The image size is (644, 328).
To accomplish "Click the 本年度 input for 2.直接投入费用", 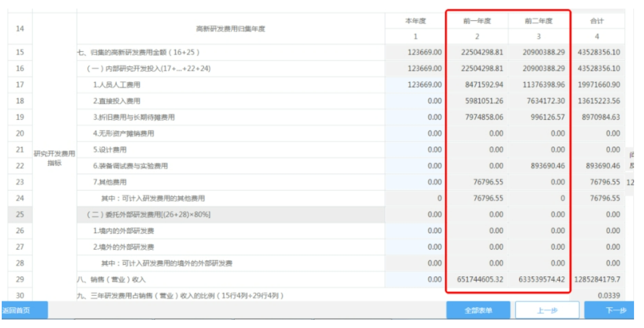I will 415,101.
